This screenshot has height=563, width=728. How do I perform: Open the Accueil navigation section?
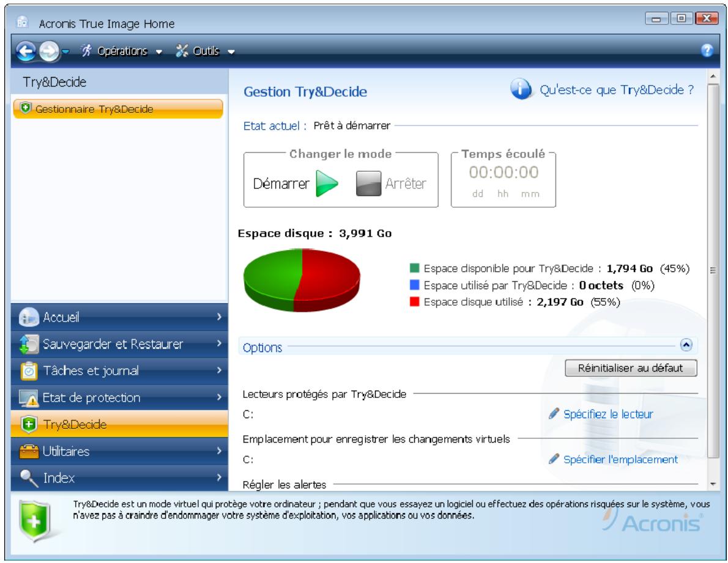(119, 317)
